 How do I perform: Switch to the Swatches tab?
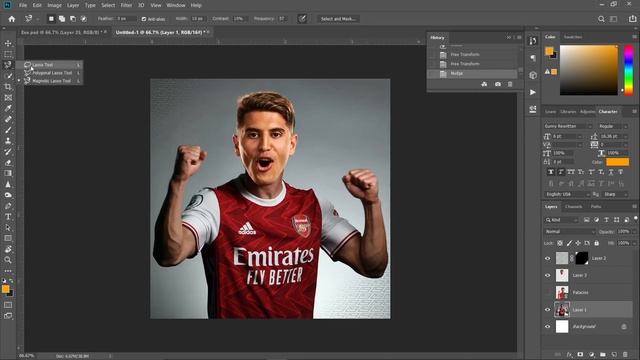(x=573, y=37)
